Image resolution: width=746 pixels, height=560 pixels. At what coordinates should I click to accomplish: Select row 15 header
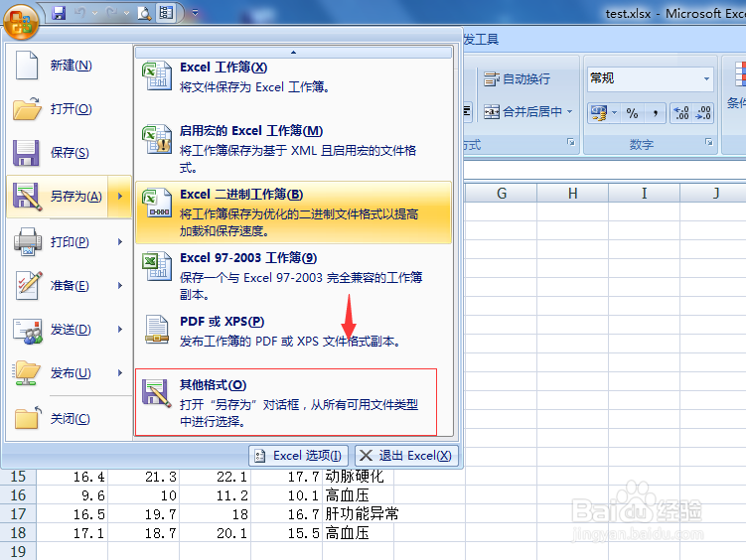18,477
